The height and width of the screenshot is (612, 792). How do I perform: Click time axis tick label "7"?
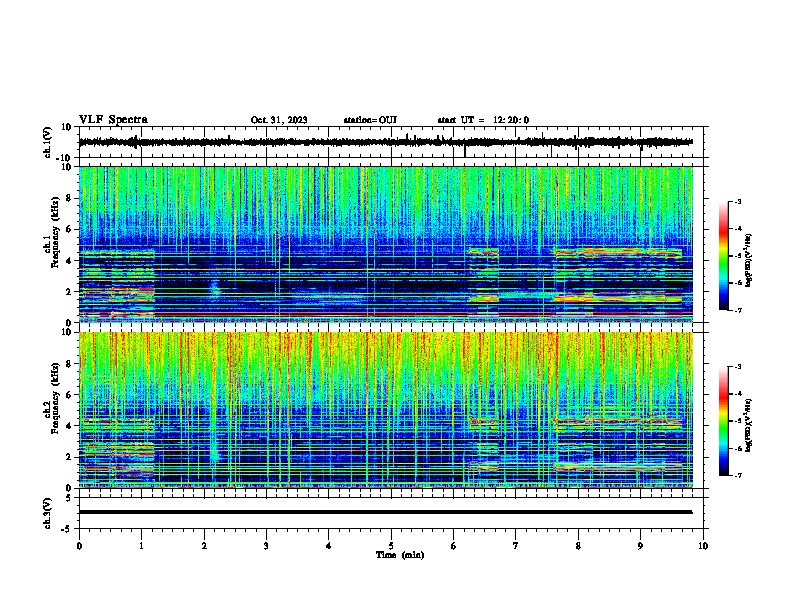pyautogui.click(x=516, y=546)
